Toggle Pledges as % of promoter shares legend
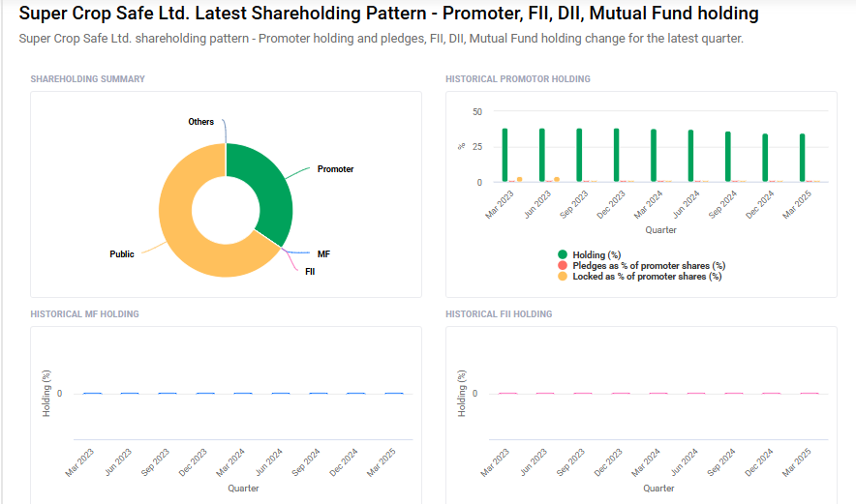Image resolution: width=856 pixels, height=504 pixels. coord(649,265)
